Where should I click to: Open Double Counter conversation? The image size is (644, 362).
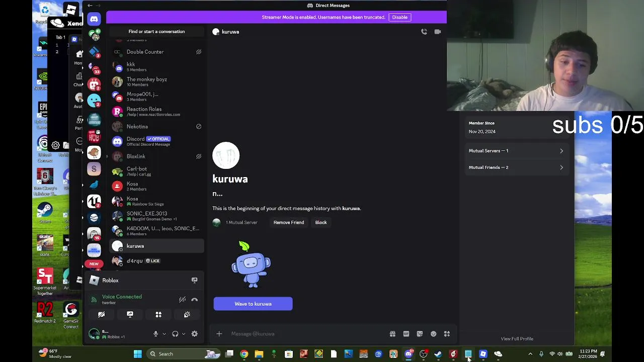click(156, 52)
